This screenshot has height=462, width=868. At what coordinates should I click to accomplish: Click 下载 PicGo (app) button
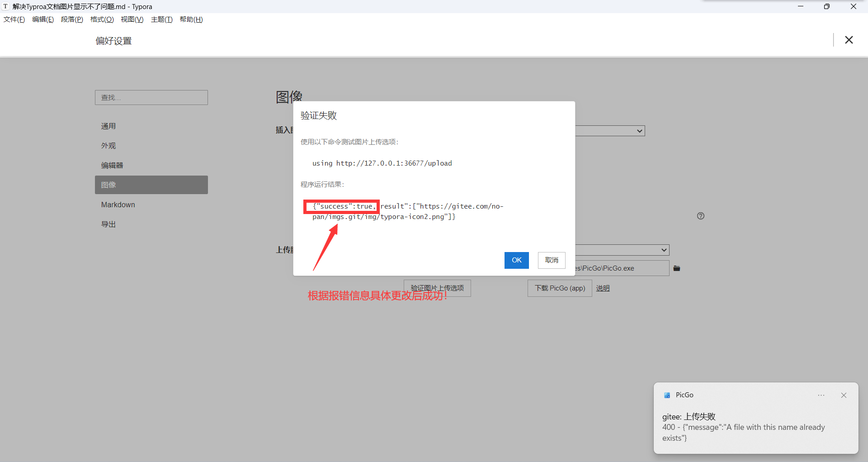560,288
